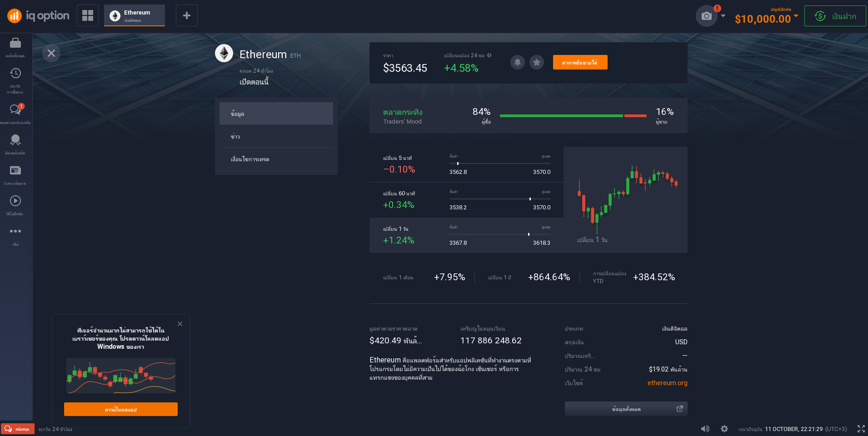
Task: Toggle the price alert bell for Ethereum
Action: [517, 62]
